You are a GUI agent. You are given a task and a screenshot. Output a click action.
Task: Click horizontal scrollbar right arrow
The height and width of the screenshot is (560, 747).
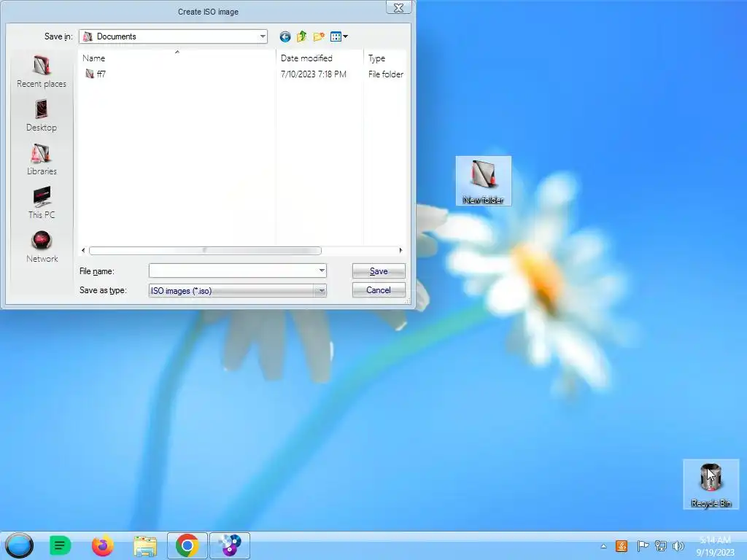pyautogui.click(x=400, y=251)
